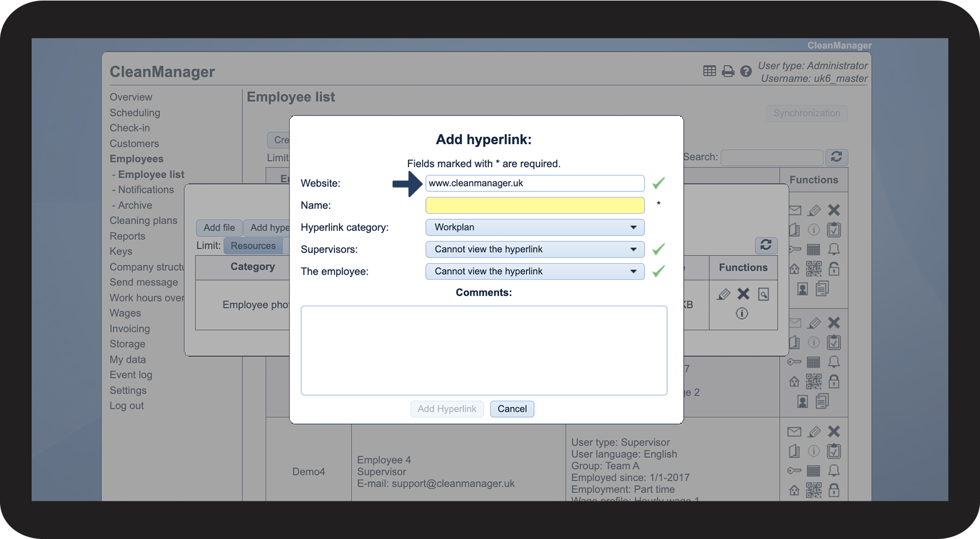Preview Employee photo resource with magnifier icon

click(x=764, y=294)
